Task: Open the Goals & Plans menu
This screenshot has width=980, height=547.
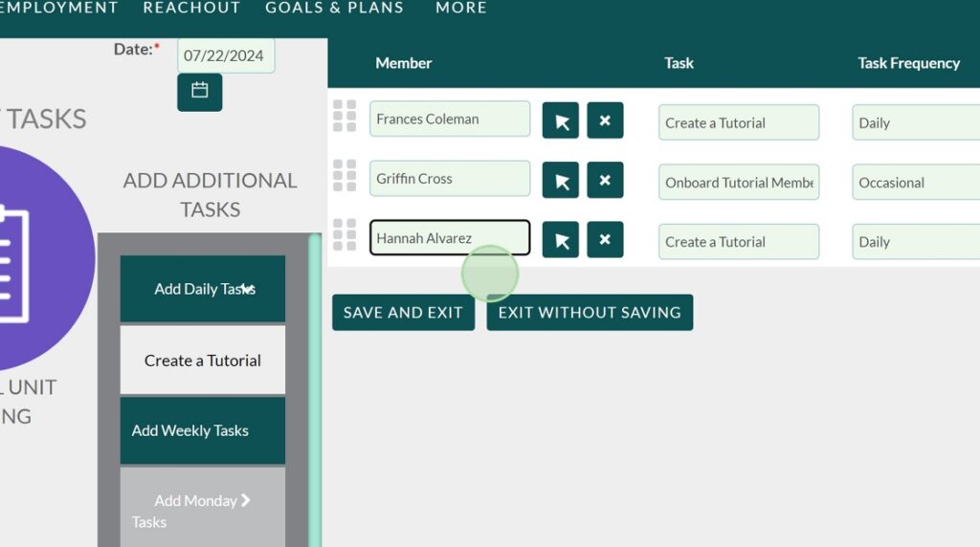Action: coord(334,8)
